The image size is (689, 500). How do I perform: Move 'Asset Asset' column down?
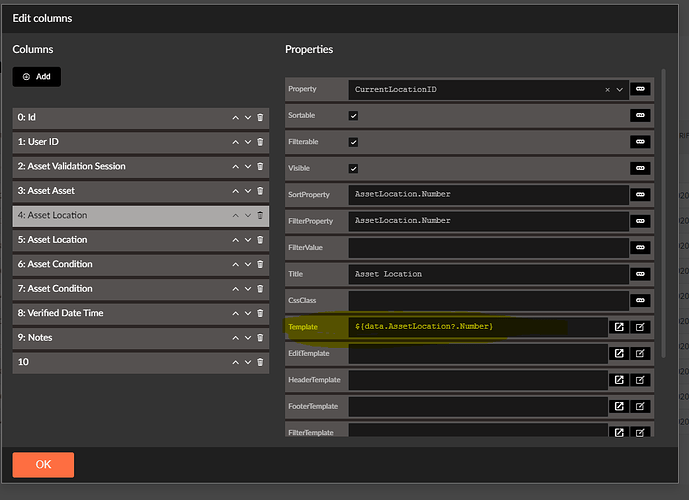pyautogui.click(x=248, y=191)
